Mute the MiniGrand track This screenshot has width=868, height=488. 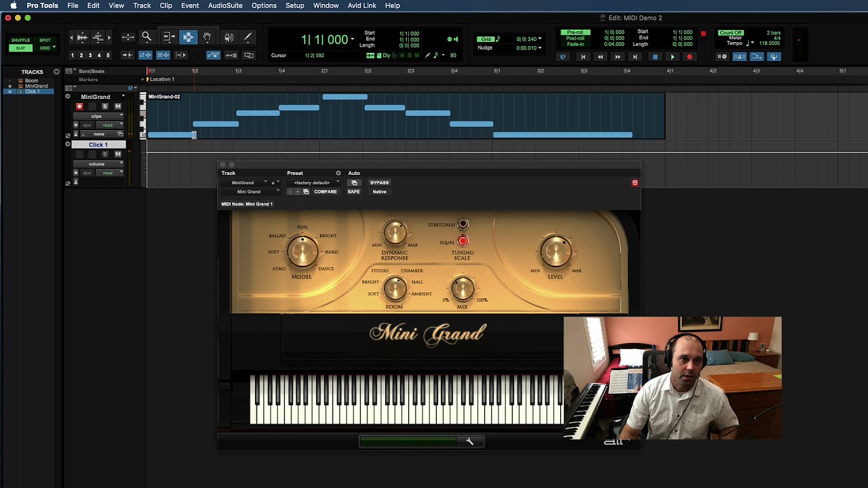118,106
